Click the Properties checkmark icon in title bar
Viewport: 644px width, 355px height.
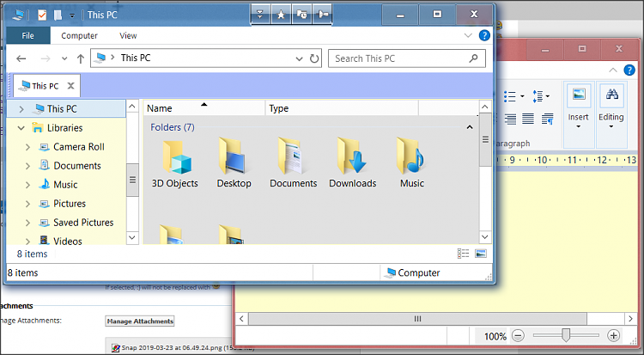[42, 15]
